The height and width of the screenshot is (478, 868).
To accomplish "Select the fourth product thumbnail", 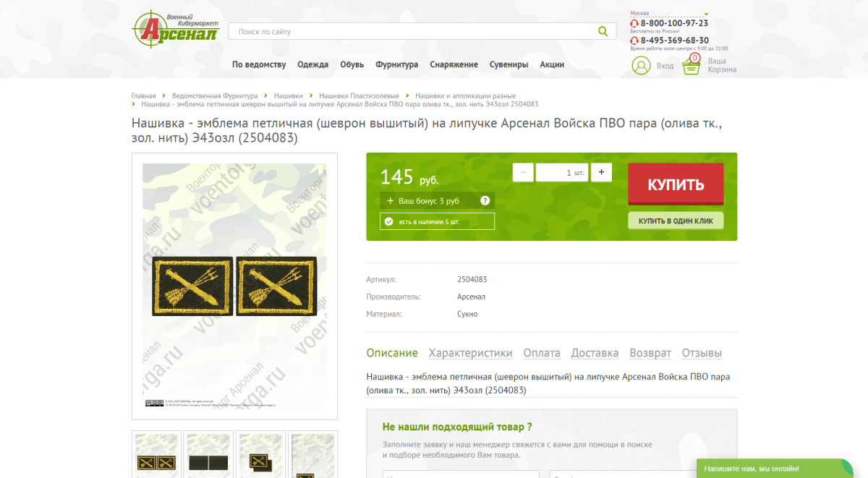I will pos(312,455).
